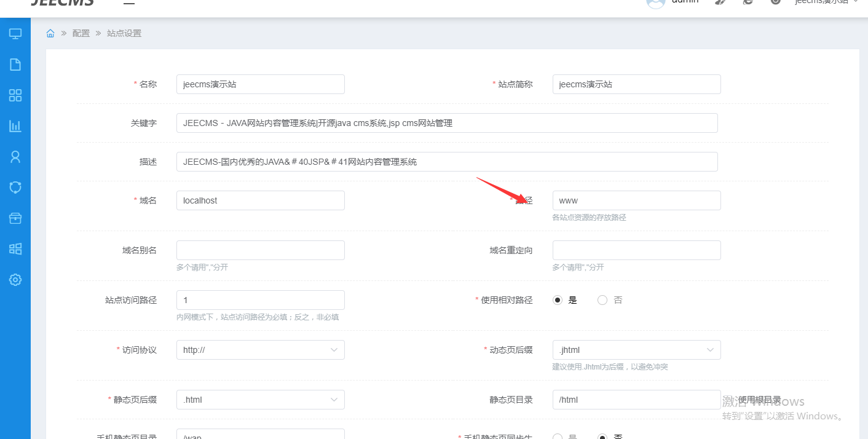The width and height of the screenshot is (868, 439).
Task: Click the 多个请用","分开 hint under 域名重定向
Action: coord(578,267)
